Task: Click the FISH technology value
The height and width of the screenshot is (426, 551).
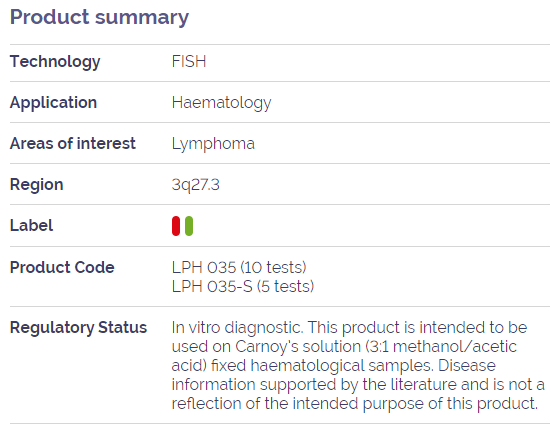Action: point(189,62)
